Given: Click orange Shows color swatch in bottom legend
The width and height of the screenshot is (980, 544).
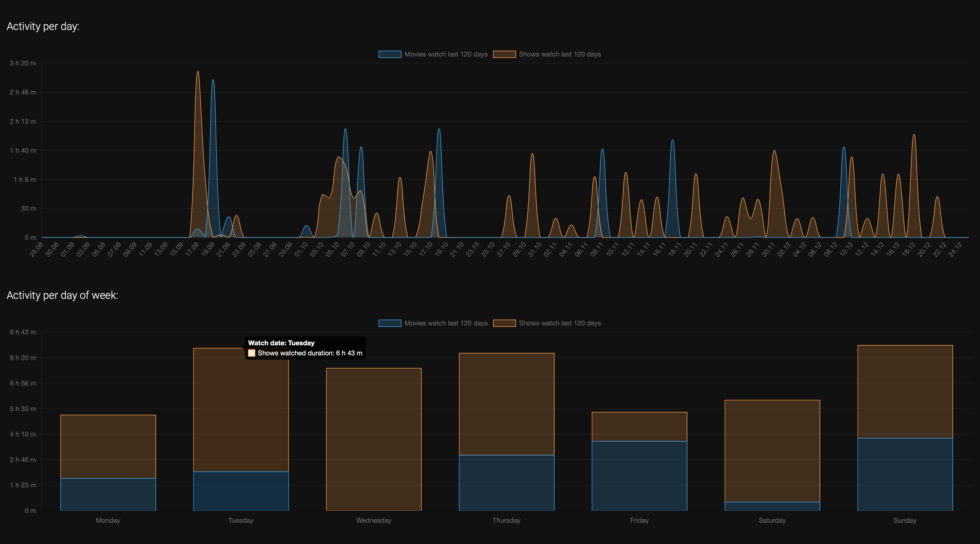Looking at the screenshot, I should [505, 323].
